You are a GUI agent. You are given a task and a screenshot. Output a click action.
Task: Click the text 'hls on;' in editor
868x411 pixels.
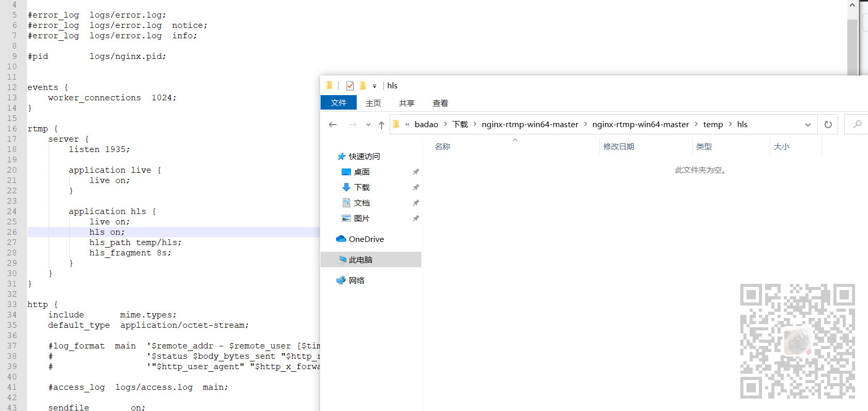click(x=107, y=232)
